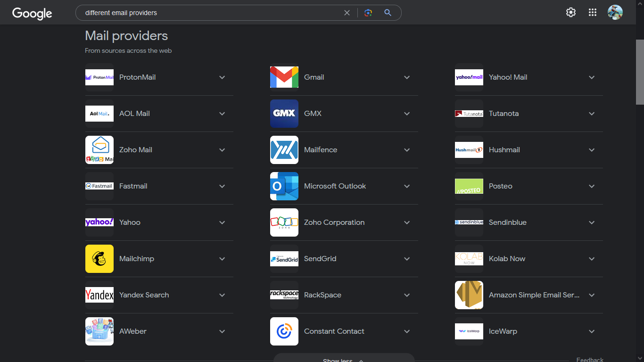
Task: Expand the Fastmail chevron
Action: tap(222, 186)
